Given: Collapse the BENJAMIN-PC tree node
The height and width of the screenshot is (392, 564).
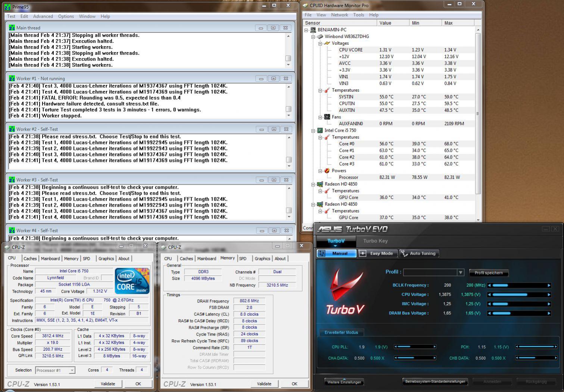Looking at the screenshot, I should point(306,30).
